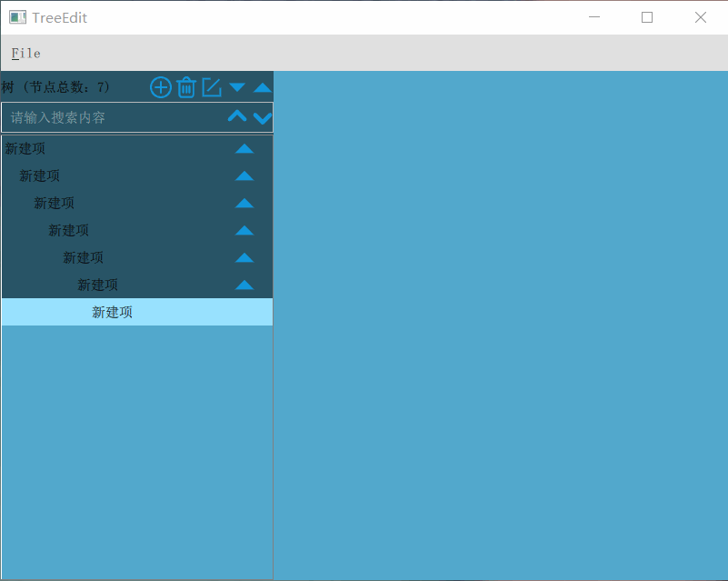This screenshot has height=581, width=728.
Task: Maximize the TreeEdit window
Action: pyautogui.click(x=647, y=17)
